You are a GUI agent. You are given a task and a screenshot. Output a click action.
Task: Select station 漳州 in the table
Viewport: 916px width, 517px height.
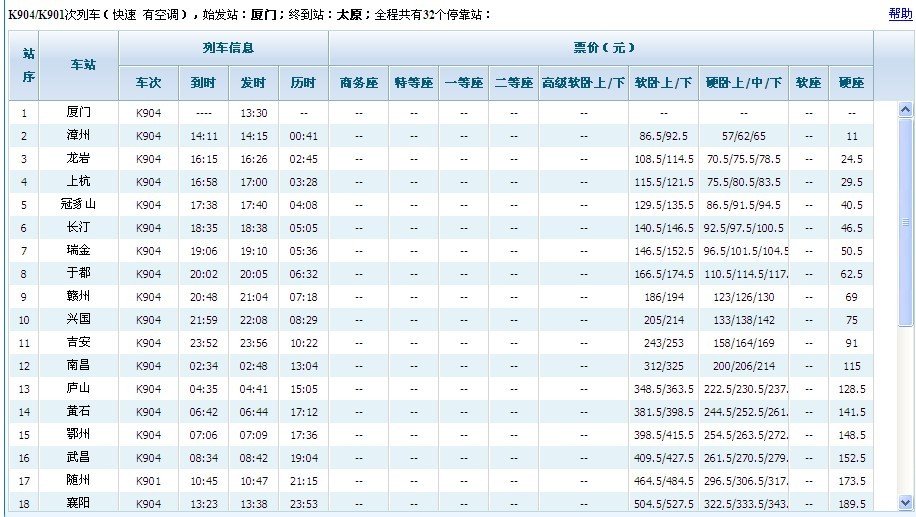[x=78, y=136]
